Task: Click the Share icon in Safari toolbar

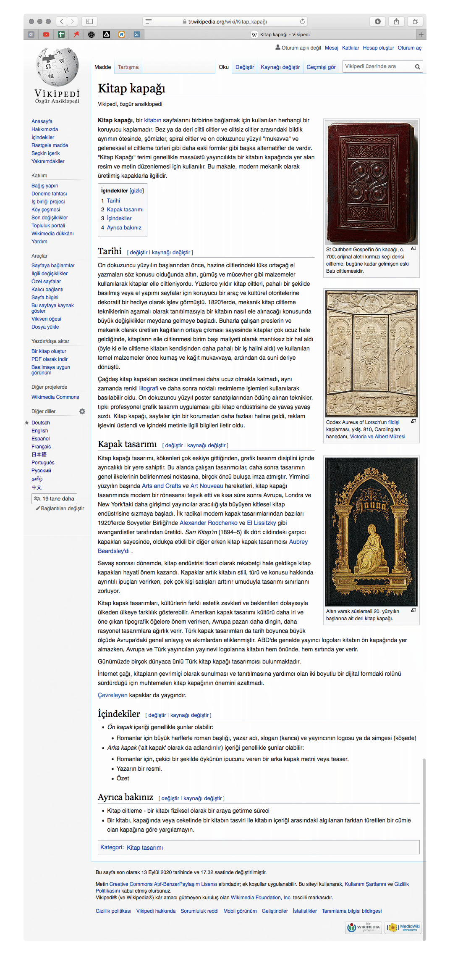Action: pyautogui.click(x=396, y=21)
